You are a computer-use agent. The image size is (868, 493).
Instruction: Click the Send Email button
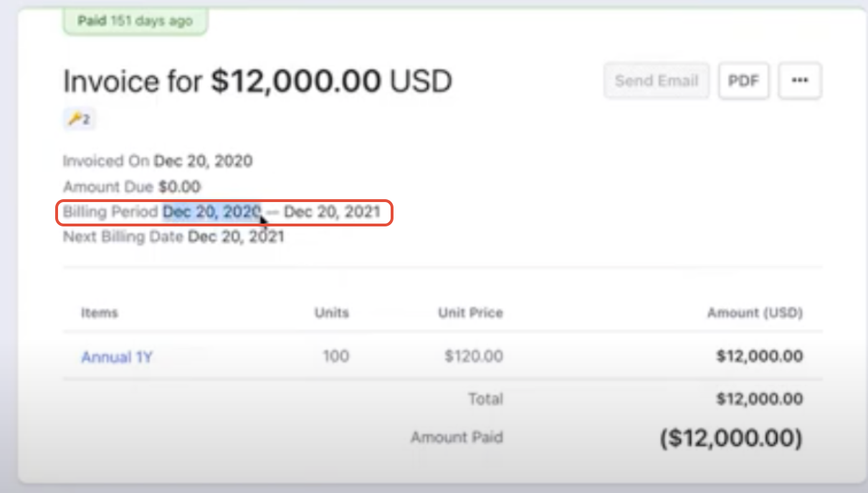pos(657,81)
